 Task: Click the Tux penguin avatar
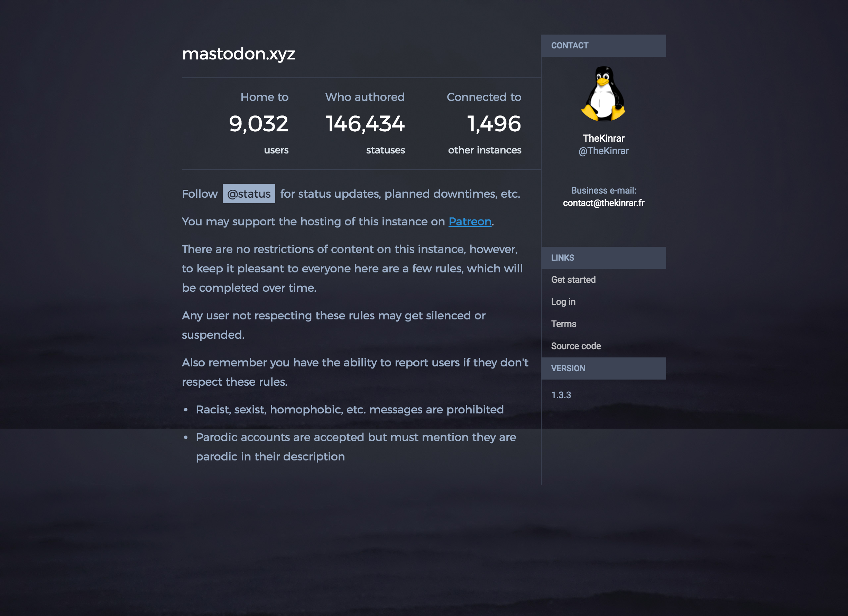pos(603,94)
